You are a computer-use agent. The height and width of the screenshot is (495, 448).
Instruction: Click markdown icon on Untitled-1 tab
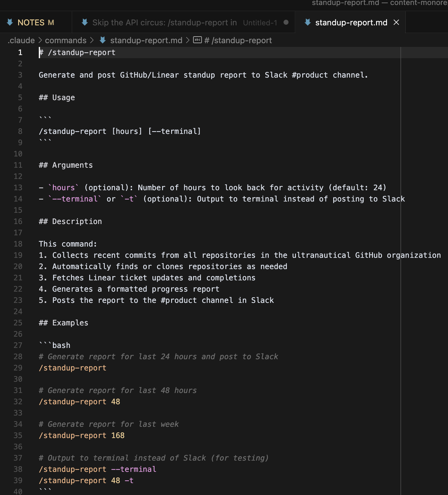(x=84, y=23)
